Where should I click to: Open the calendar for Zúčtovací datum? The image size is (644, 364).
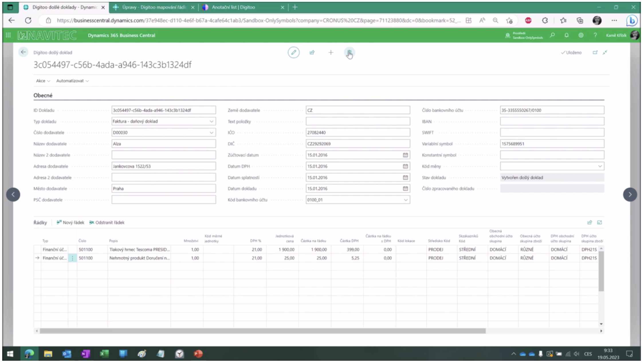pyautogui.click(x=405, y=155)
